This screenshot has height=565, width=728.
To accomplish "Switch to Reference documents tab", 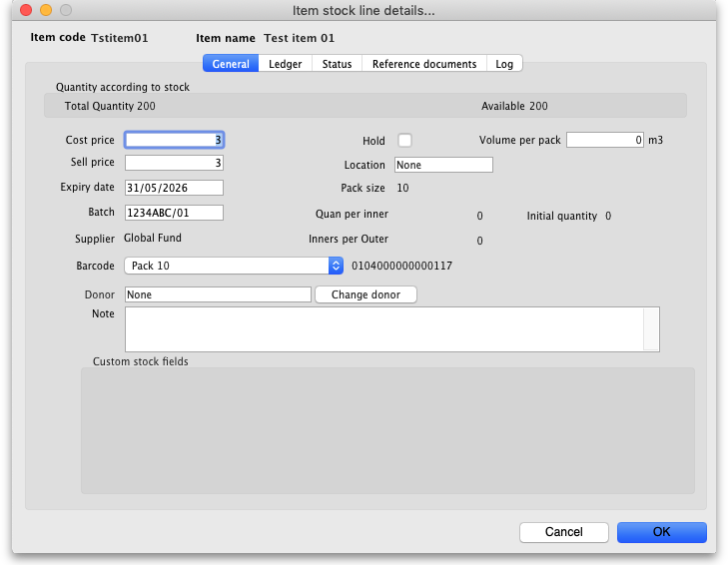I will pos(423,64).
